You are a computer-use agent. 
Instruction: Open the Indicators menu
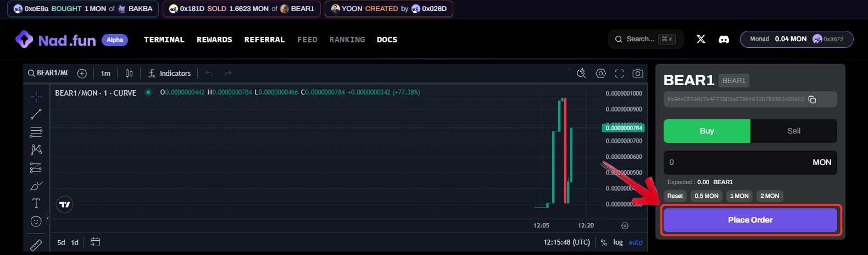[x=169, y=73]
